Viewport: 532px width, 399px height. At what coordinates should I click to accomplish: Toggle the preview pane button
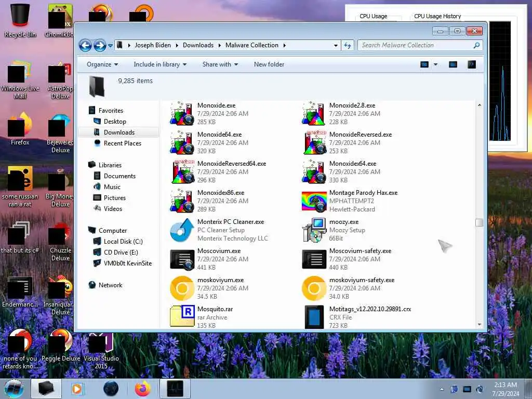click(453, 64)
